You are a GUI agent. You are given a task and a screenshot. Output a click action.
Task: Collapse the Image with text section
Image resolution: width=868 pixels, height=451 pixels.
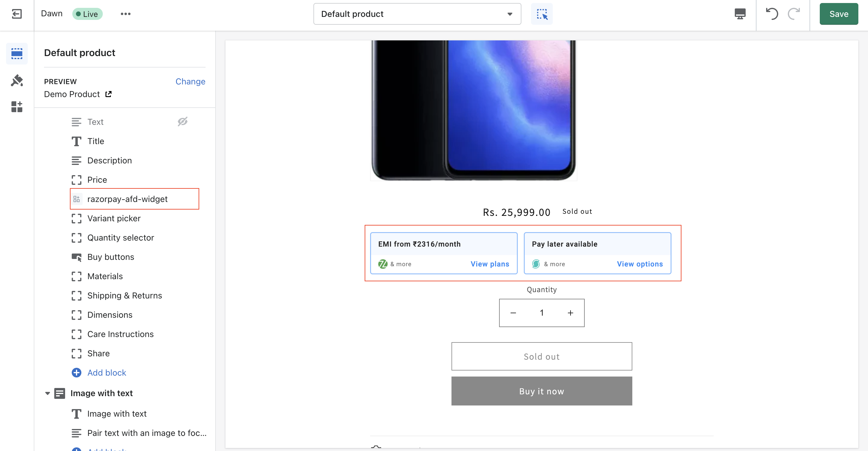pos(47,393)
